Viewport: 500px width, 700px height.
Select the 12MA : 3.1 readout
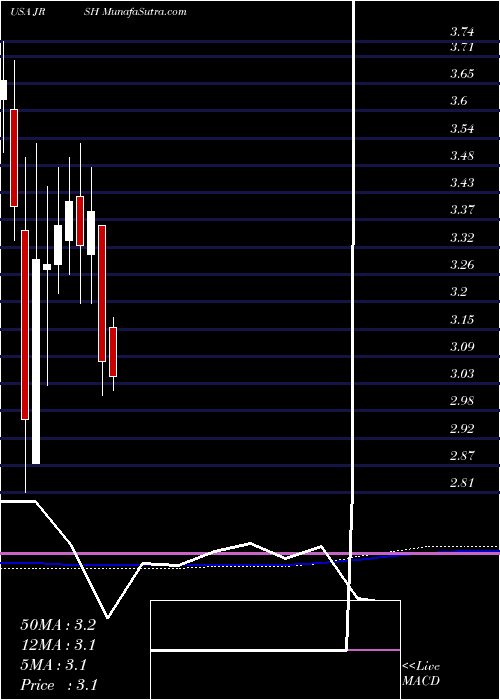(58, 645)
